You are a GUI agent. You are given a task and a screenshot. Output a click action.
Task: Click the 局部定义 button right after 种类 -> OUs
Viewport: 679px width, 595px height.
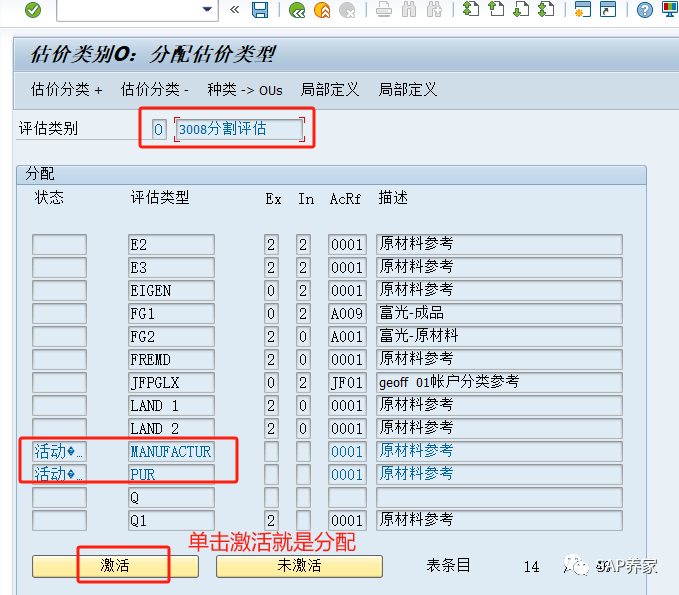click(x=330, y=90)
